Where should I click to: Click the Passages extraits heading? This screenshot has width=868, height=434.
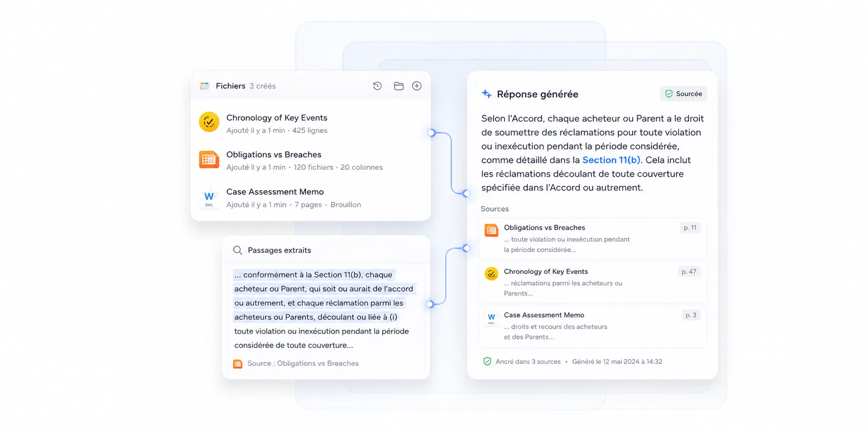(x=279, y=250)
